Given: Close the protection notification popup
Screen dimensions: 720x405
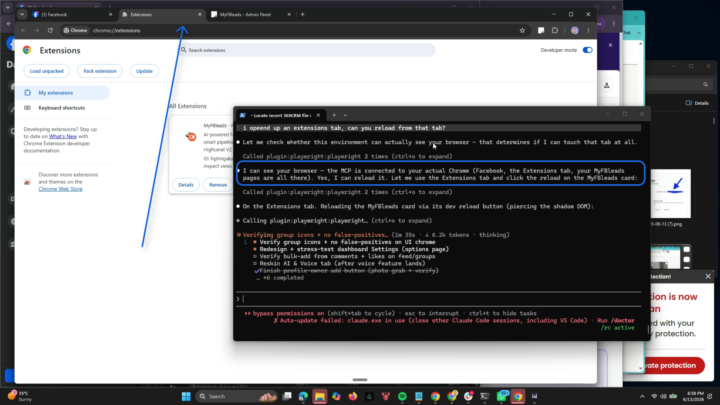Looking at the screenshot, I should (708, 276).
